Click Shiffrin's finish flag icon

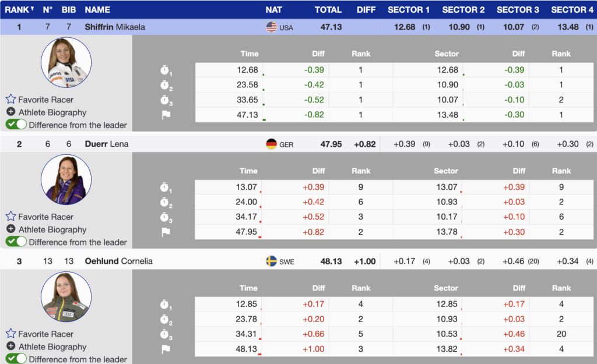coord(166,115)
